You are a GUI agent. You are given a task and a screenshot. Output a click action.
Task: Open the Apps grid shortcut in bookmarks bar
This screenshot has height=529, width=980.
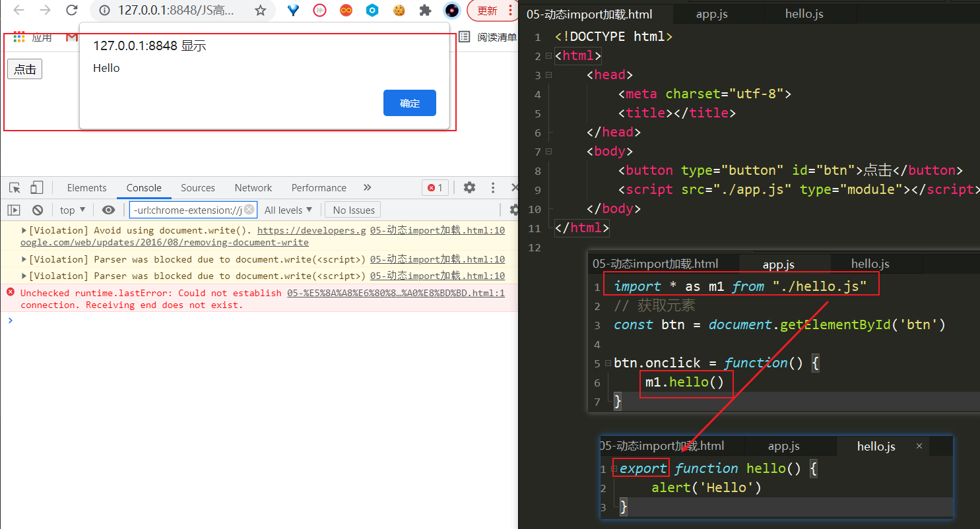click(x=19, y=38)
